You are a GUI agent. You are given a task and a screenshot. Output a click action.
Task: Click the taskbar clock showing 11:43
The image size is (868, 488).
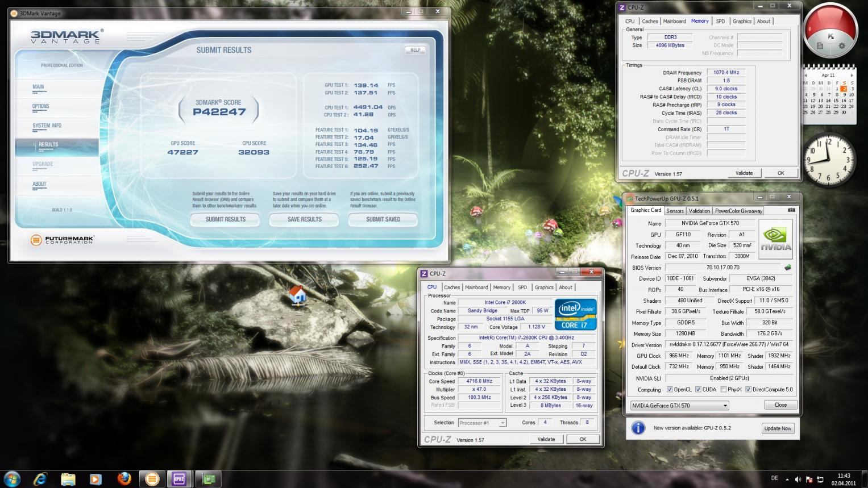[x=844, y=479]
